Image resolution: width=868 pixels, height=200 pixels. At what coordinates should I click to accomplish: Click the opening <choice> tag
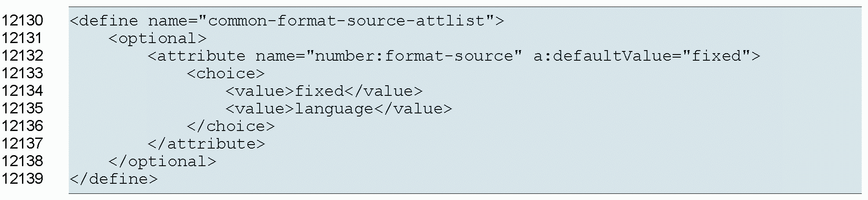(x=226, y=73)
